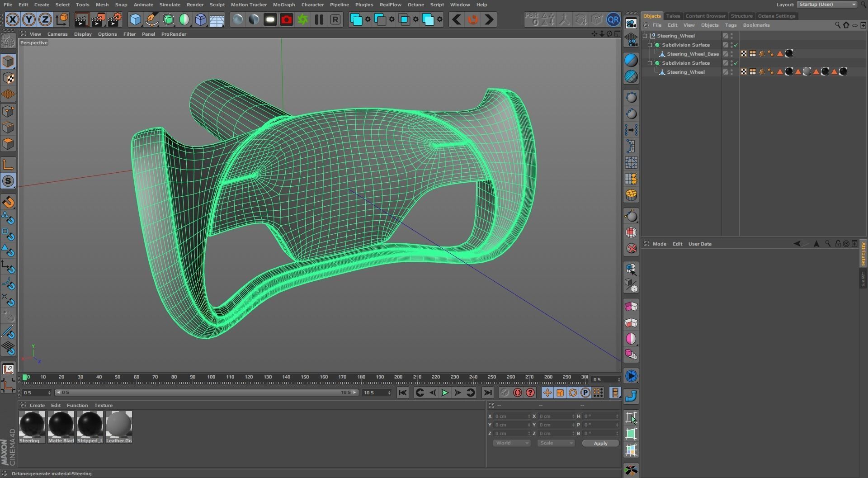Click the pink sphere icon in right palette
This screenshot has height=478, width=868.
point(631,339)
